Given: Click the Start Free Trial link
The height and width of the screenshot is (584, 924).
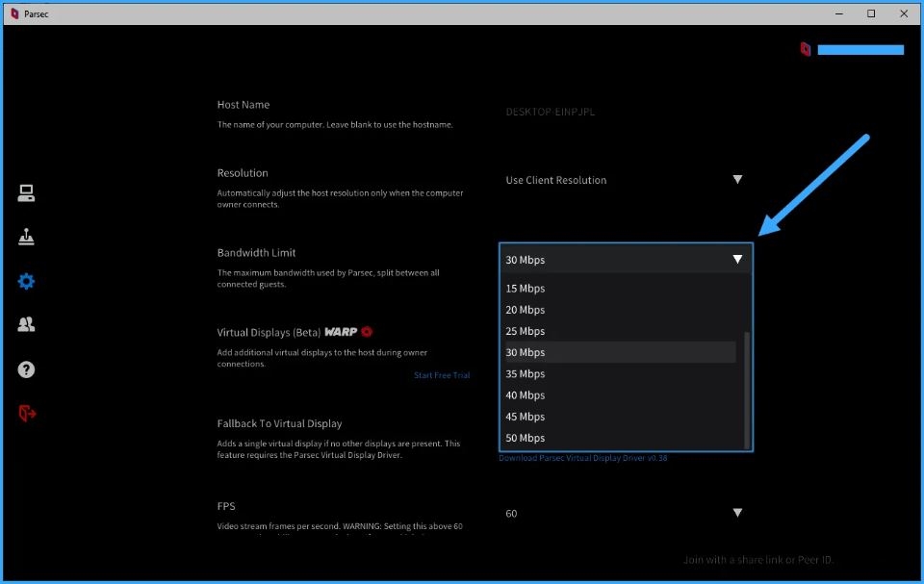Looking at the screenshot, I should (x=442, y=375).
